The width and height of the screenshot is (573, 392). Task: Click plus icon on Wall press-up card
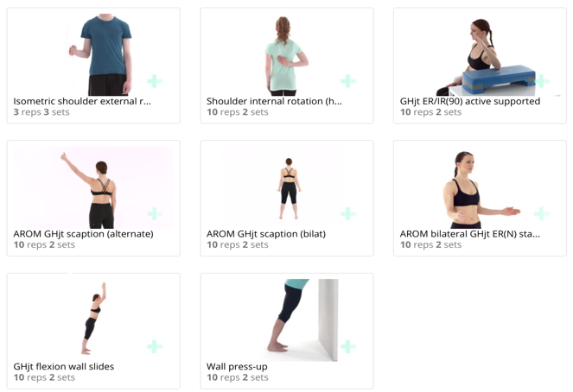348,346
